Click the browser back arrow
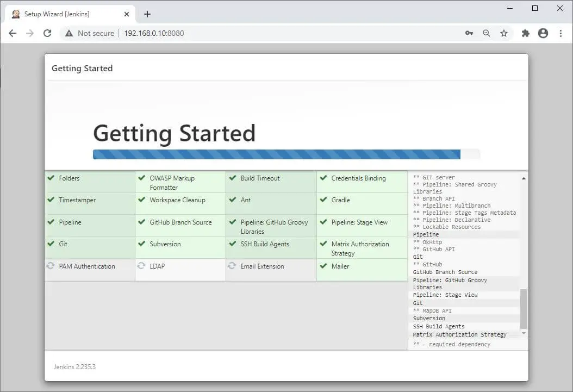 click(13, 33)
